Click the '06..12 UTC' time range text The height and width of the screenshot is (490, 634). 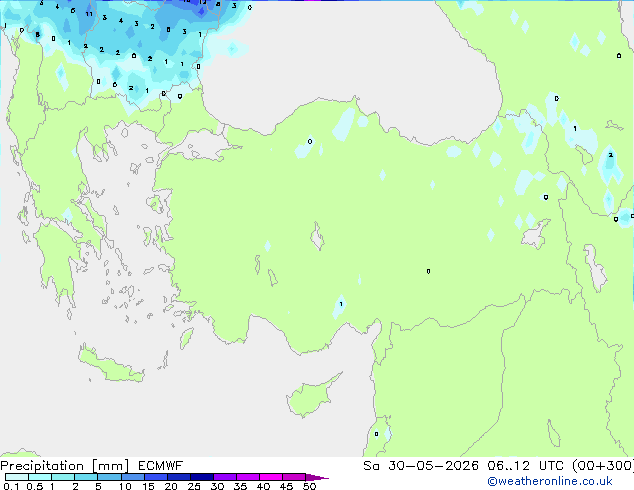click(x=524, y=466)
